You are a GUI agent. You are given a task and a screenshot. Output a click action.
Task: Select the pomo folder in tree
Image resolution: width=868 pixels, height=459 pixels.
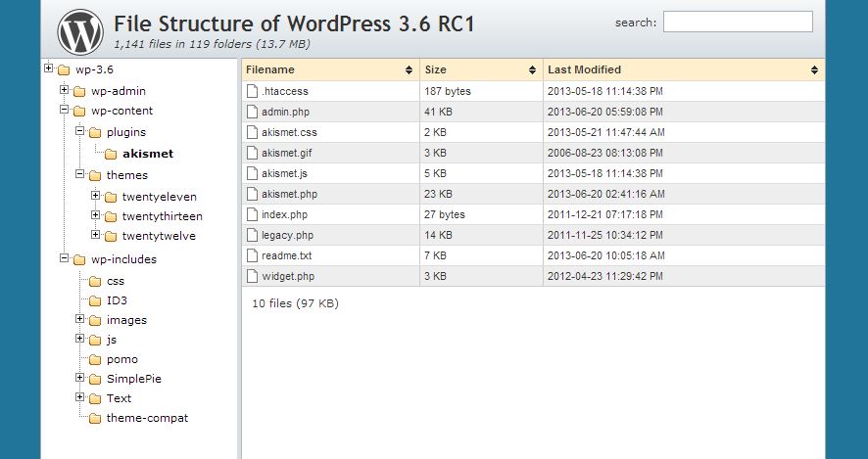122,359
